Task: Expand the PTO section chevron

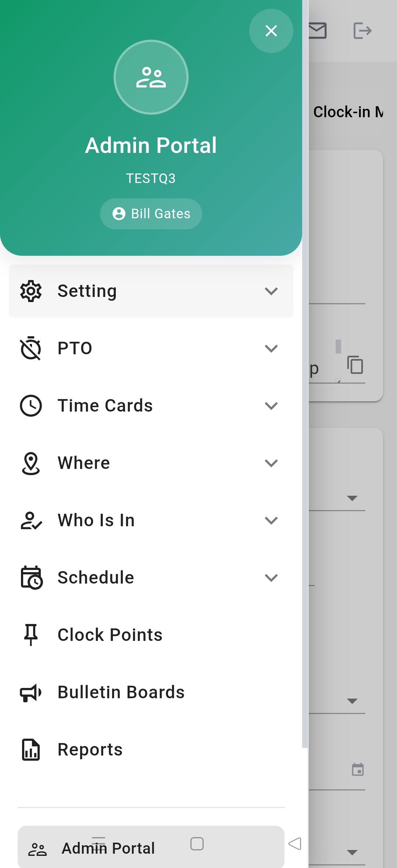Action: pyautogui.click(x=271, y=348)
